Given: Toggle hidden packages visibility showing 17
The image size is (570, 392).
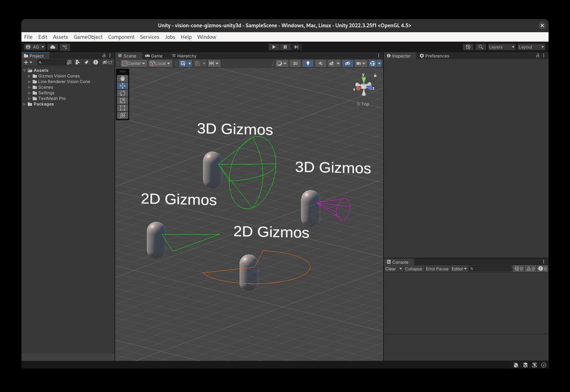Looking at the screenshot, I should pyautogui.click(x=107, y=62).
